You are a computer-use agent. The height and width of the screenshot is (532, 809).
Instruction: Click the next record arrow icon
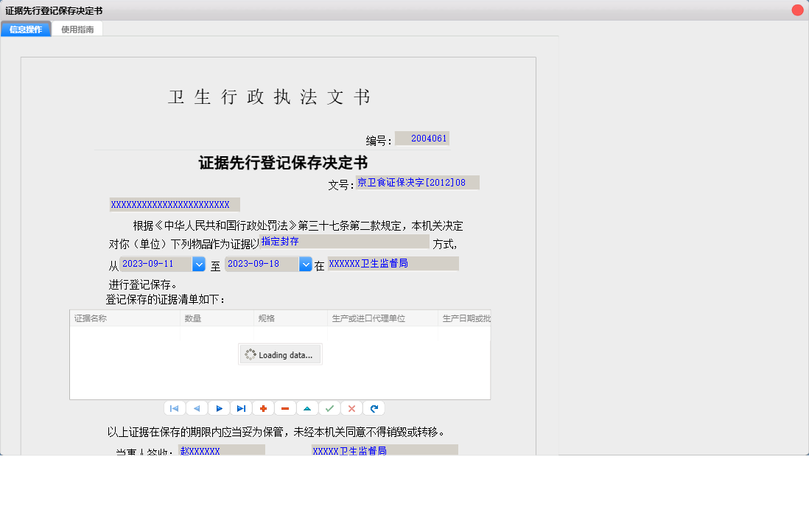(219, 407)
